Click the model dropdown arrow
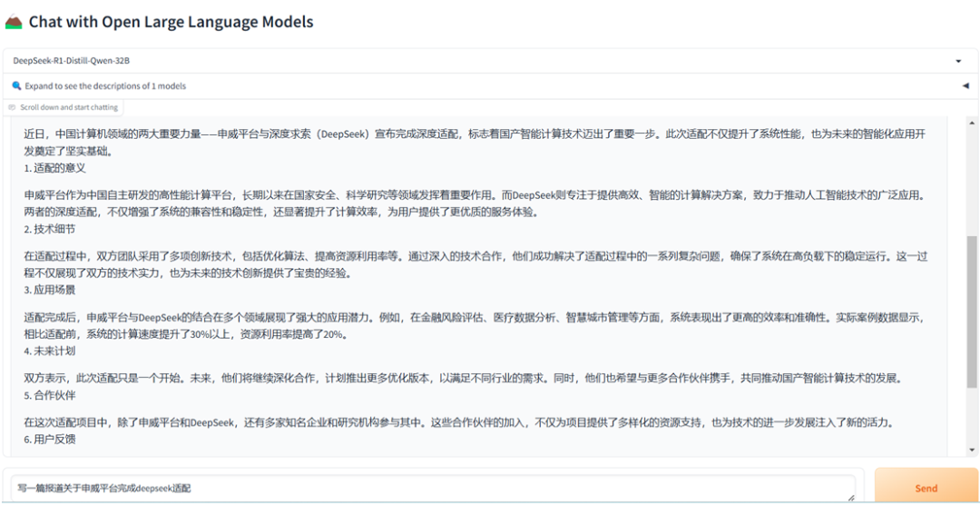Image resolution: width=980 pixels, height=505 pixels. click(x=958, y=62)
